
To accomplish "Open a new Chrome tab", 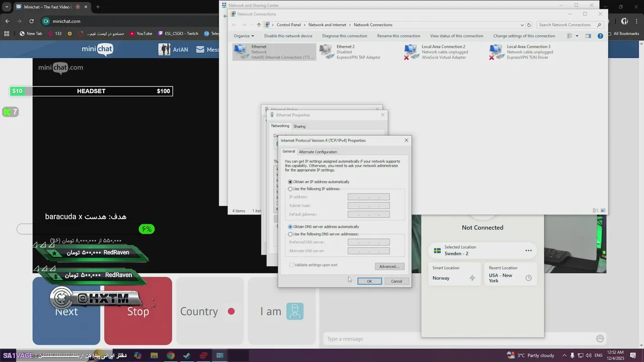I will point(98,7).
